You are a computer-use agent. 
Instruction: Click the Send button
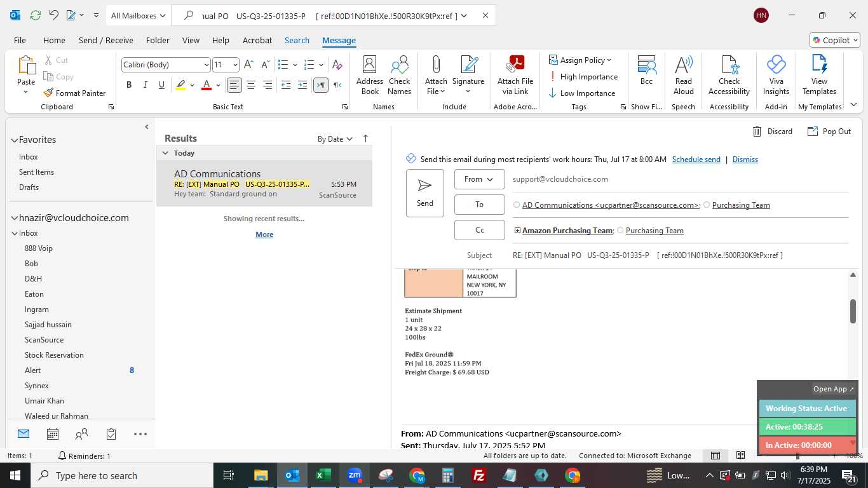(x=425, y=193)
